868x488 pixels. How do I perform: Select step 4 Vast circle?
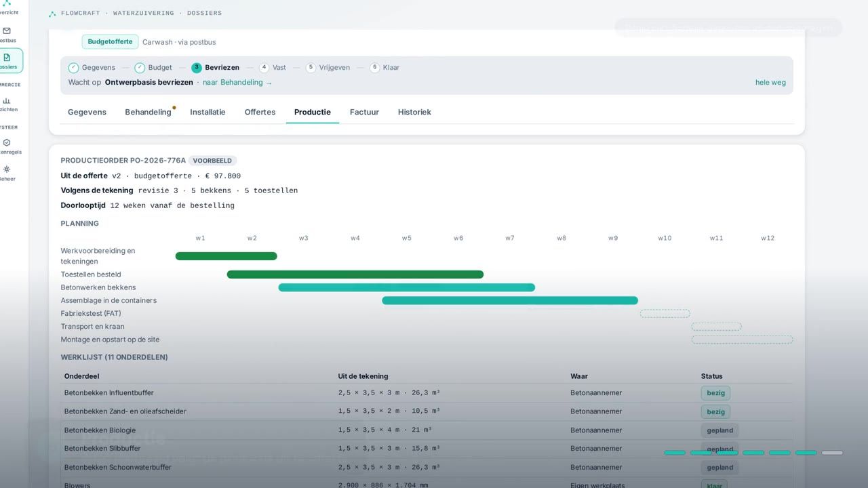point(264,68)
